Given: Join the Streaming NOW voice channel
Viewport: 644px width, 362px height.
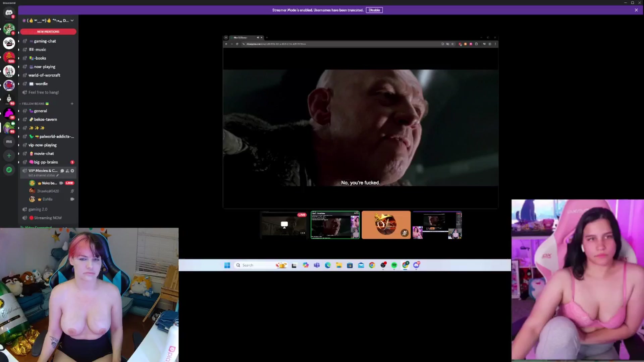Looking at the screenshot, I should [48, 218].
